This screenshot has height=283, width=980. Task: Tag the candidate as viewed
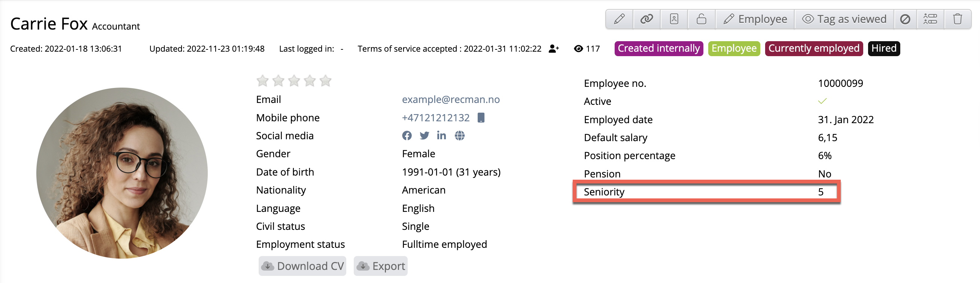coord(844,19)
